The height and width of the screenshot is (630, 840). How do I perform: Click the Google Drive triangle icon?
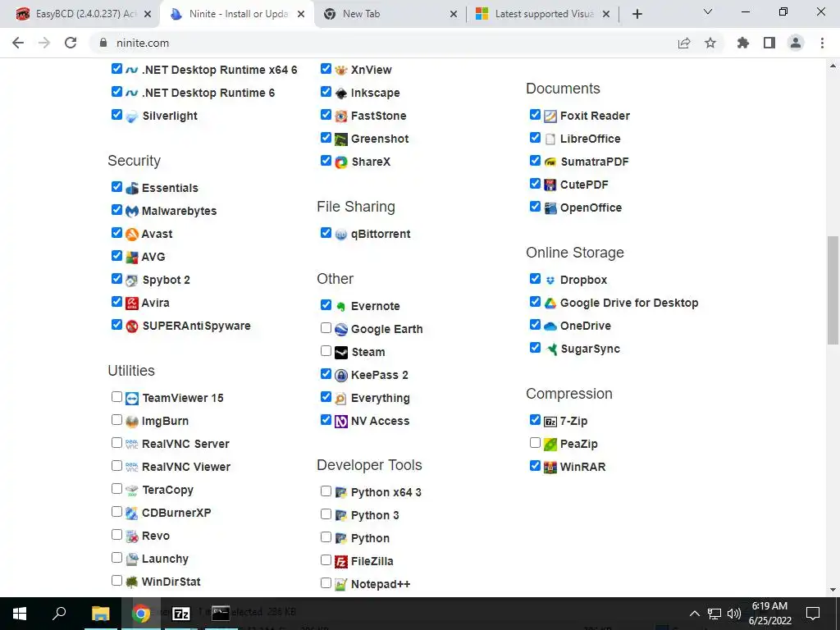click(x=550, y=304)
